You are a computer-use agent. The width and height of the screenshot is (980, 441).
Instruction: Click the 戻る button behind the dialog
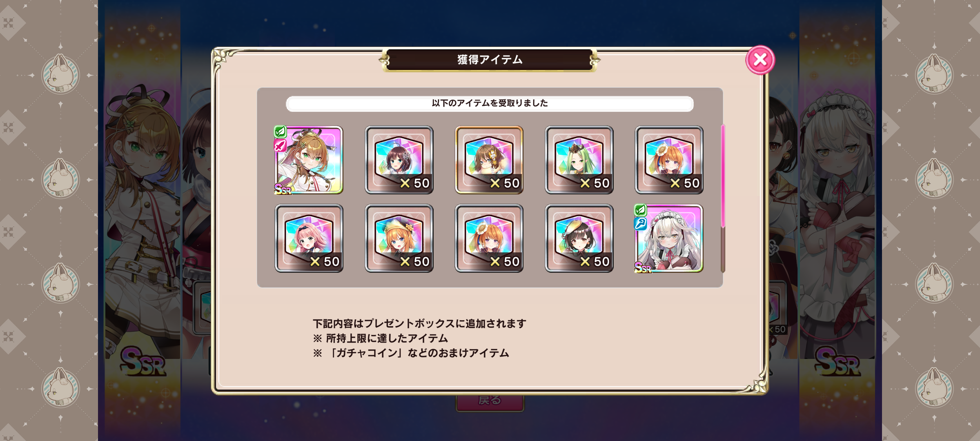click(x=490, y=401)
